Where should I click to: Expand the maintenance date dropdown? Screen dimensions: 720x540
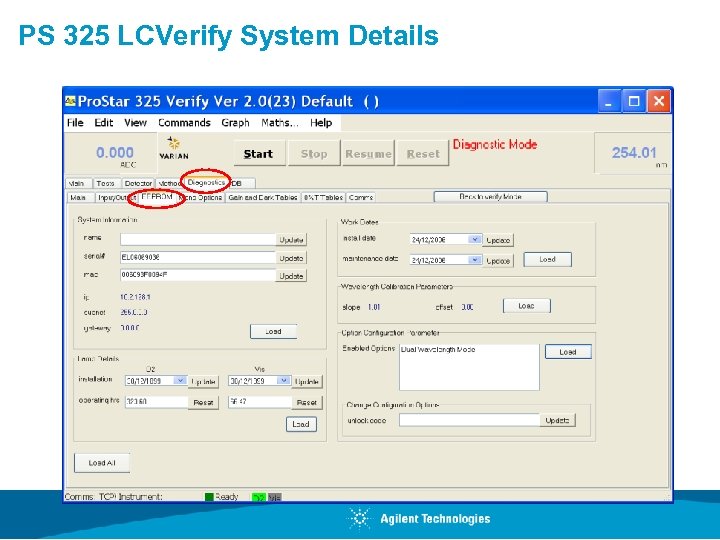474,259
